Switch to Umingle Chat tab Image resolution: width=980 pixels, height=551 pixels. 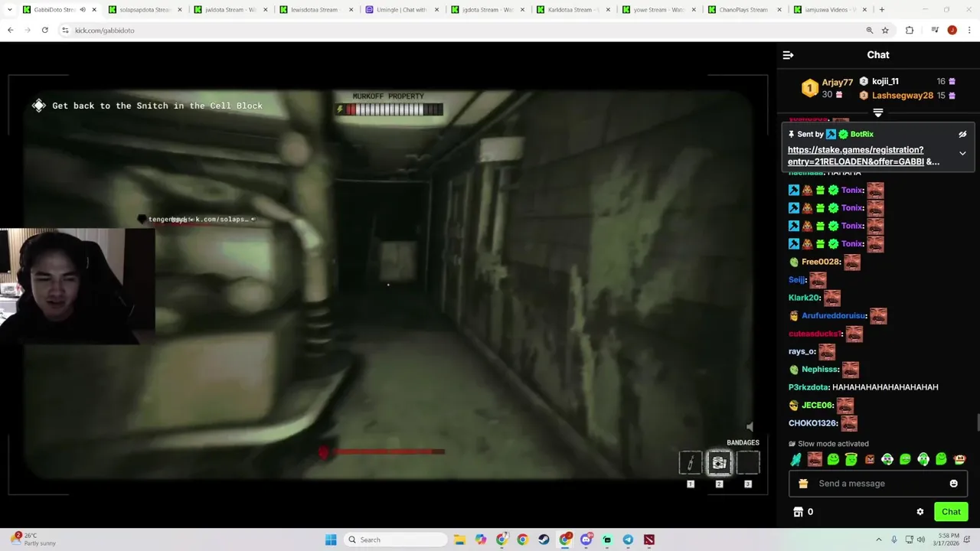point(401,10)
